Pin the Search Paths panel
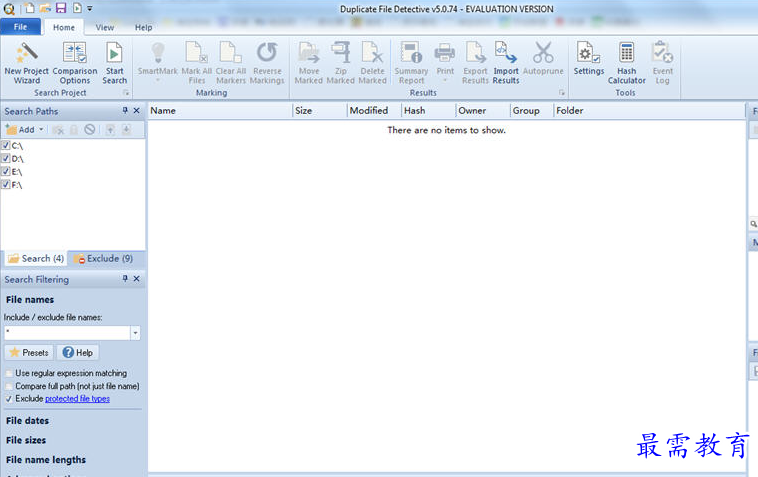The width and height of the screenshot is (758, 477). (x=125, y=111)
